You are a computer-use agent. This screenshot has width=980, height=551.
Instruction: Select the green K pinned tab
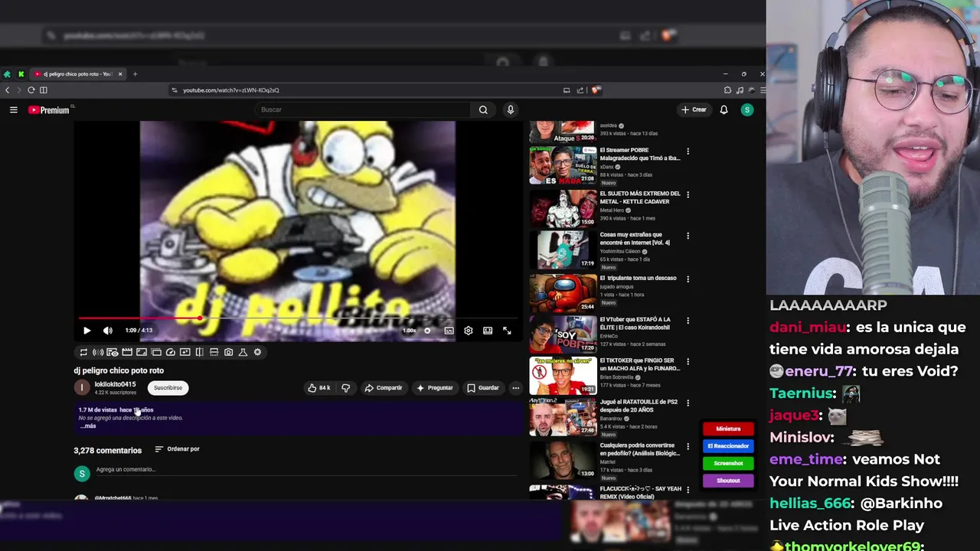pos(21,74)
